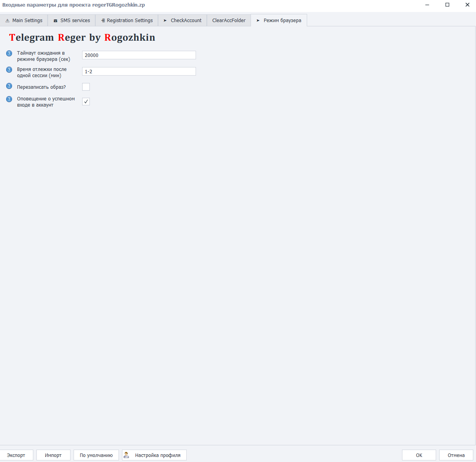Enable the 'Перезаписать образ?' checkbox
This screenshot has height=462, width=476.
click(86, 87)
